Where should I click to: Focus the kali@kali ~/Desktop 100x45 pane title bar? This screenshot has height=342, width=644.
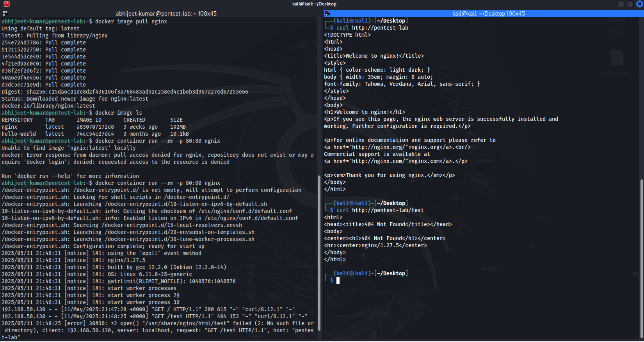488,13
